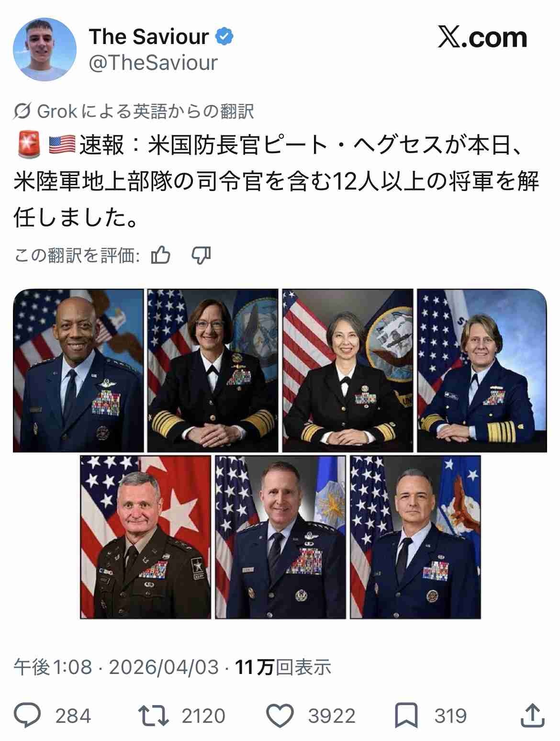
Task: Click the blue verified badge
Action: tap(224, 37)
